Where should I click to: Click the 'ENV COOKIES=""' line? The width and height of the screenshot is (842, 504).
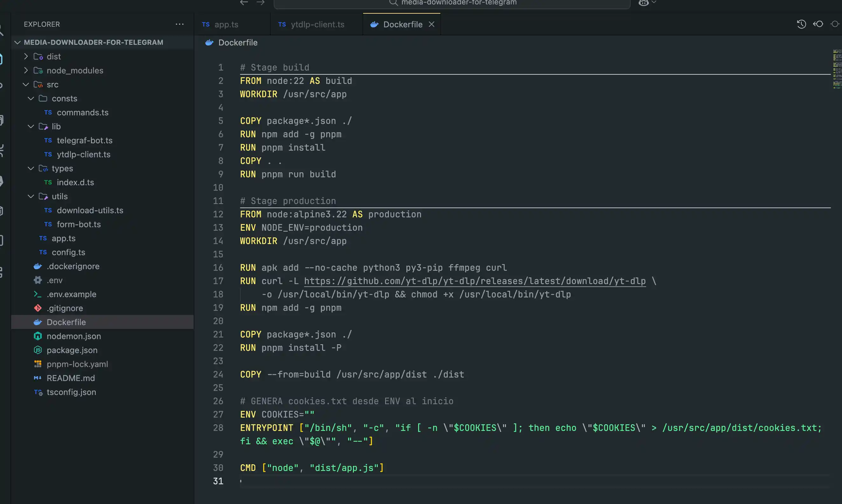[277, 414]
